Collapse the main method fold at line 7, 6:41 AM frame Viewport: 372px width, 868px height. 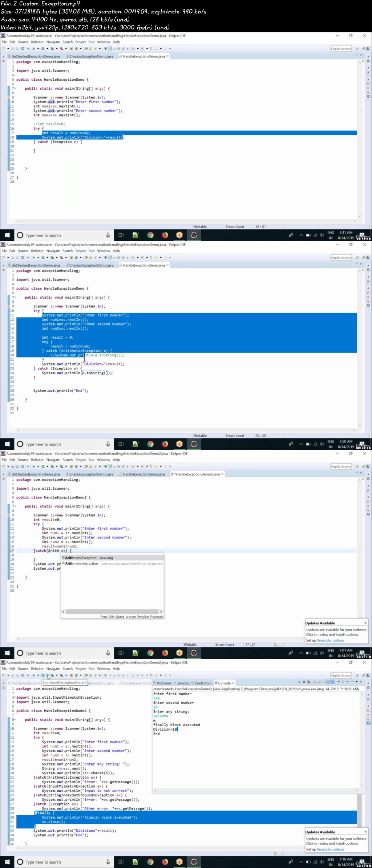pos(15,88)
